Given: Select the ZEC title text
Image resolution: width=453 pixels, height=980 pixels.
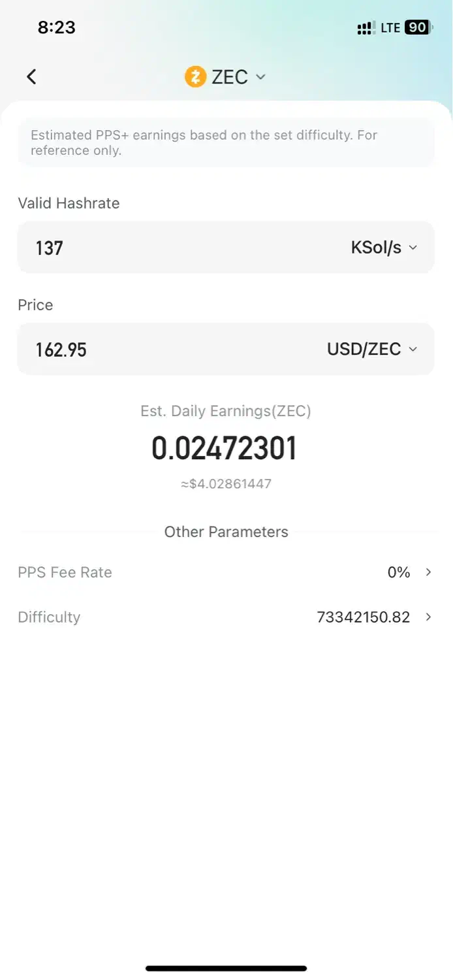Looking at the screenshot, I should click(x=229, y=76).
